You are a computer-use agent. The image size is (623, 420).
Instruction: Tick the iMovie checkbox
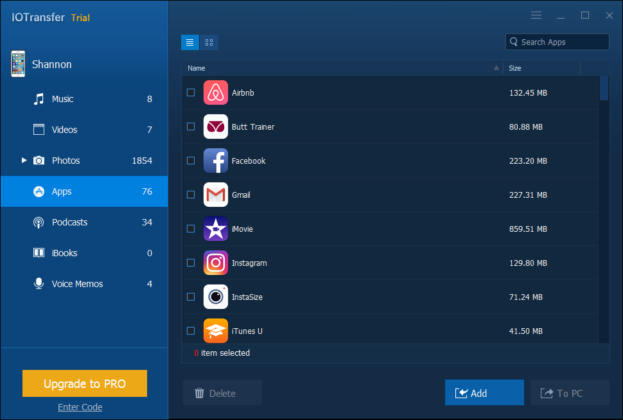click(191, 229)
